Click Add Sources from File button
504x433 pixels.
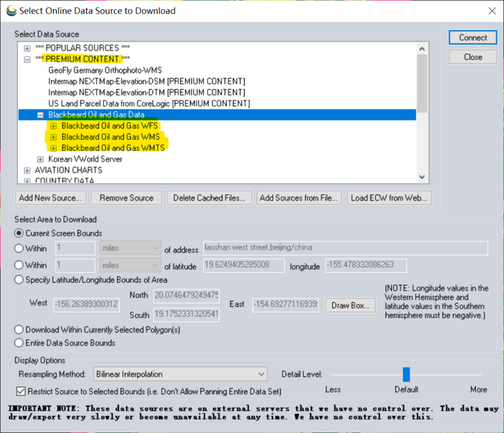tap(299, 198)
